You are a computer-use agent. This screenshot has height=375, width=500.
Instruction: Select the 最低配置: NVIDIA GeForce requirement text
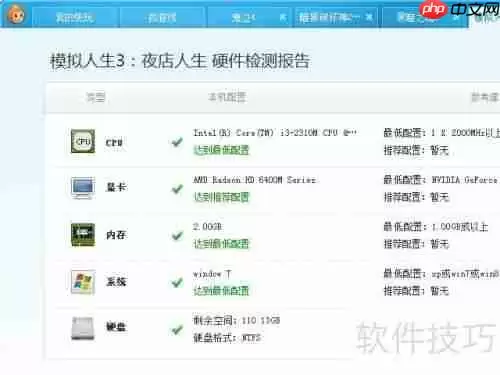[441, 180]
